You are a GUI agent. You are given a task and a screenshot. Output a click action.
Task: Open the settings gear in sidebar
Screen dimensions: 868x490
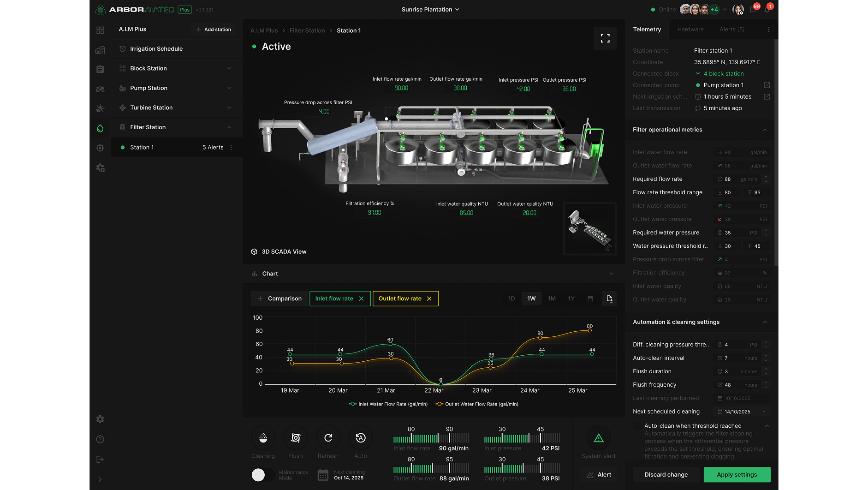point(100,419)
